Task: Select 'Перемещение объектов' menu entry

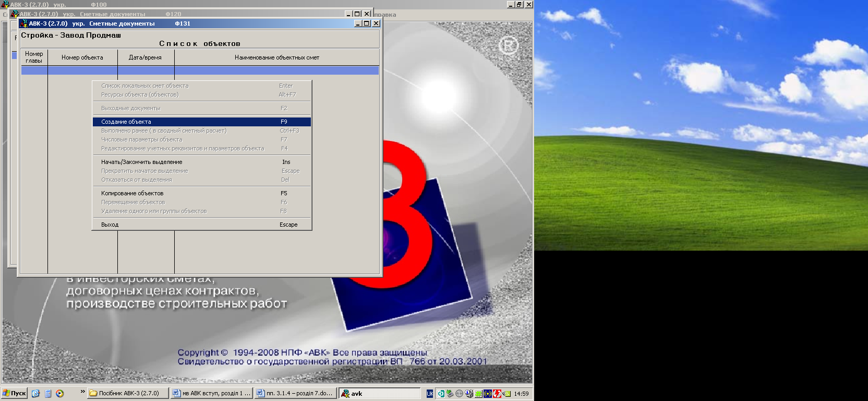Action: click(202, 202)
